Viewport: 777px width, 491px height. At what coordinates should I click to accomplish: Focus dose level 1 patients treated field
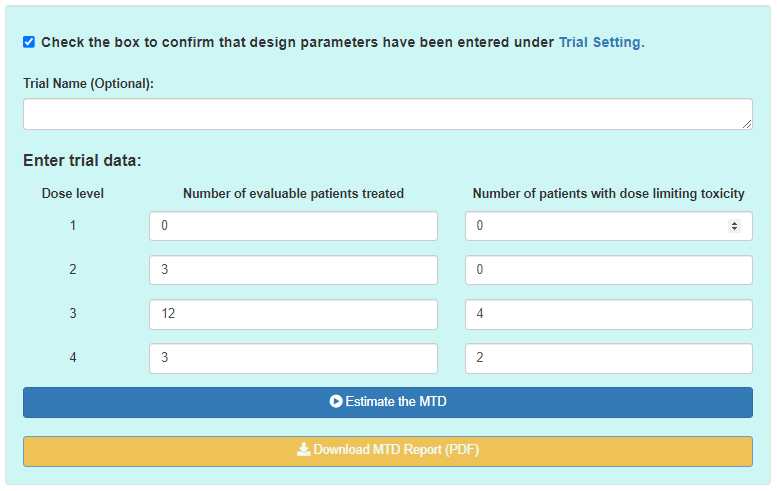click(293, 226)
